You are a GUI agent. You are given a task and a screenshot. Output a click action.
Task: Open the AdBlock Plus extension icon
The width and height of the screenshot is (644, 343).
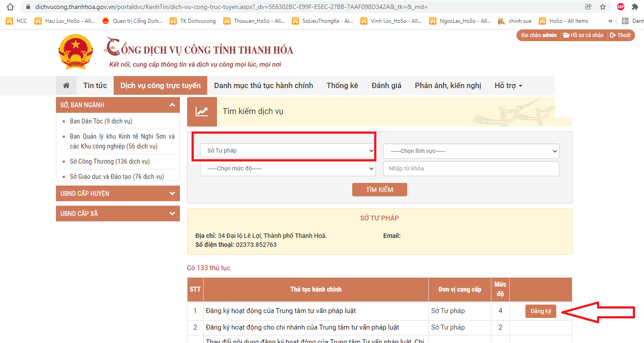(x=620, y=7)
